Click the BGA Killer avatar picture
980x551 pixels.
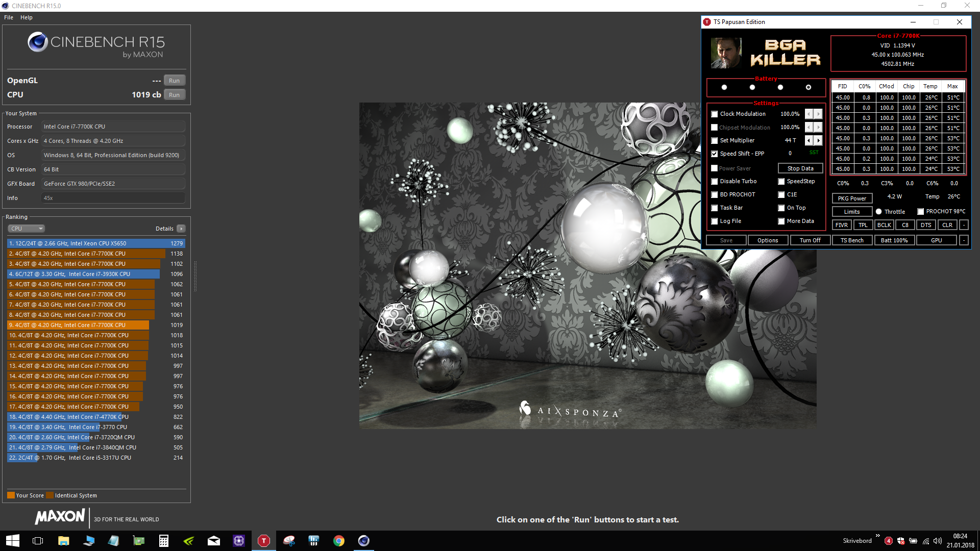pyautogui.click(x=726, y=53)
